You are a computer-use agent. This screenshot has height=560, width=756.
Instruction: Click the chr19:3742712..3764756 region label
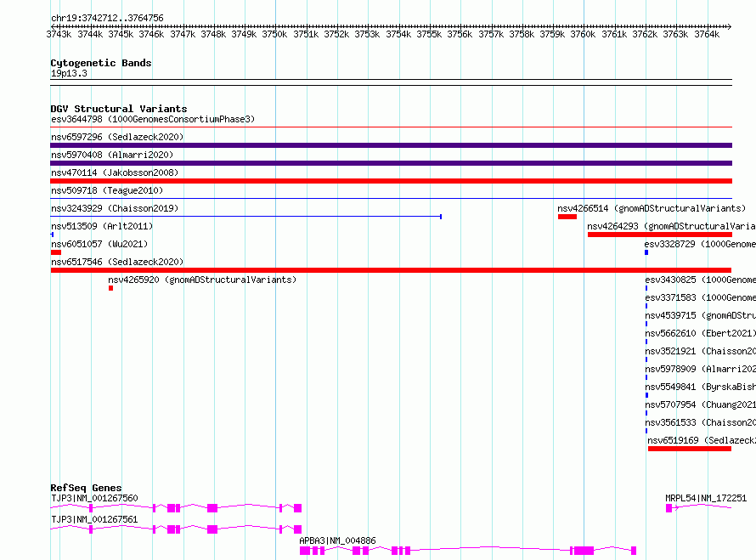point(108,18)
